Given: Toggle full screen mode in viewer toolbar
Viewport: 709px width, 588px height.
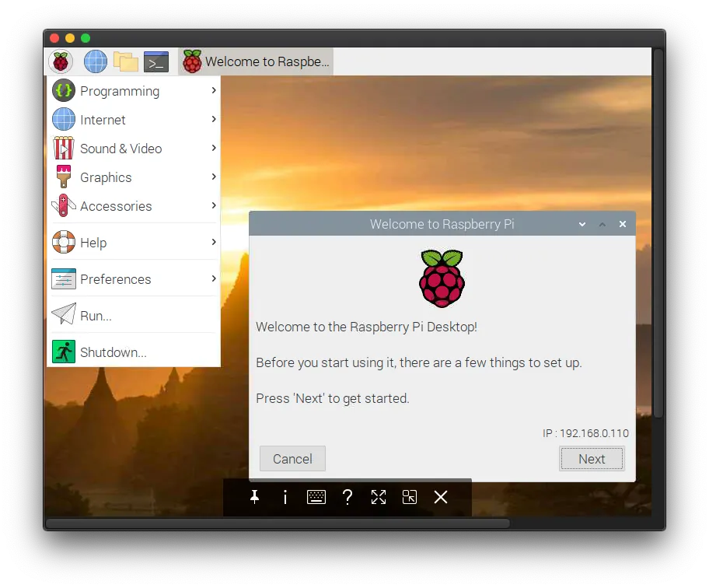Looking at the screenshot, I should coord(379,497).
